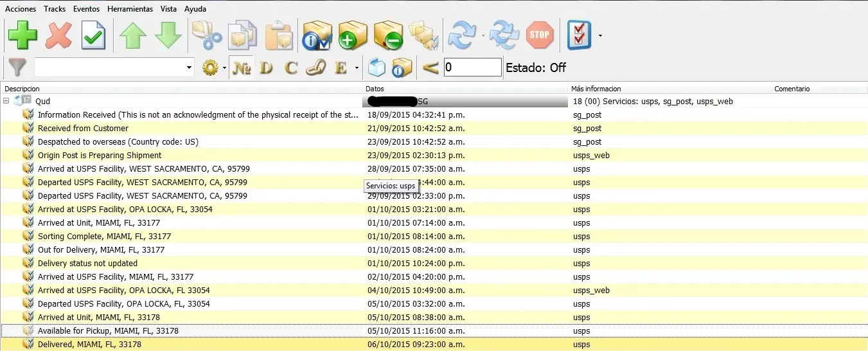This screenshot has width=868, height=351.
Task: Click the Datos column header
Action: point(465,89)
